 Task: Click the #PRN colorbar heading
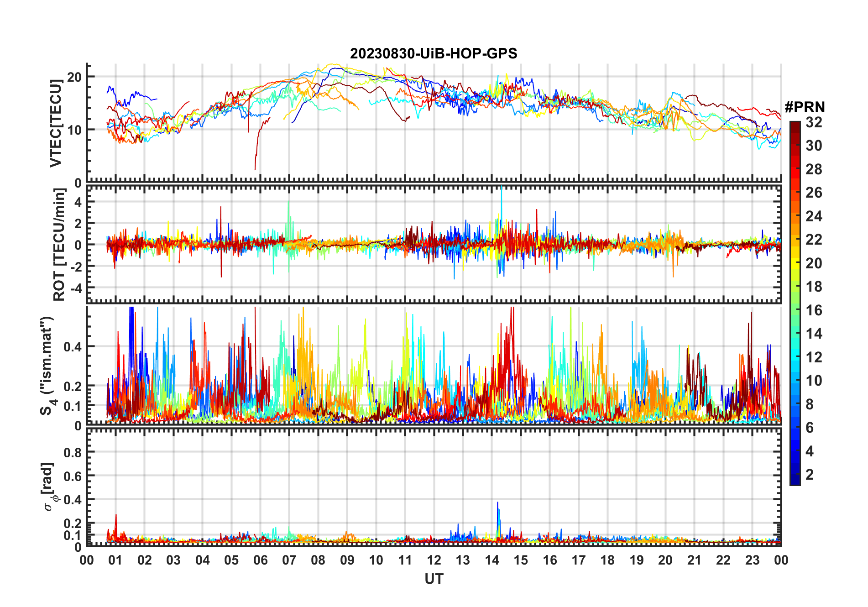805,107
